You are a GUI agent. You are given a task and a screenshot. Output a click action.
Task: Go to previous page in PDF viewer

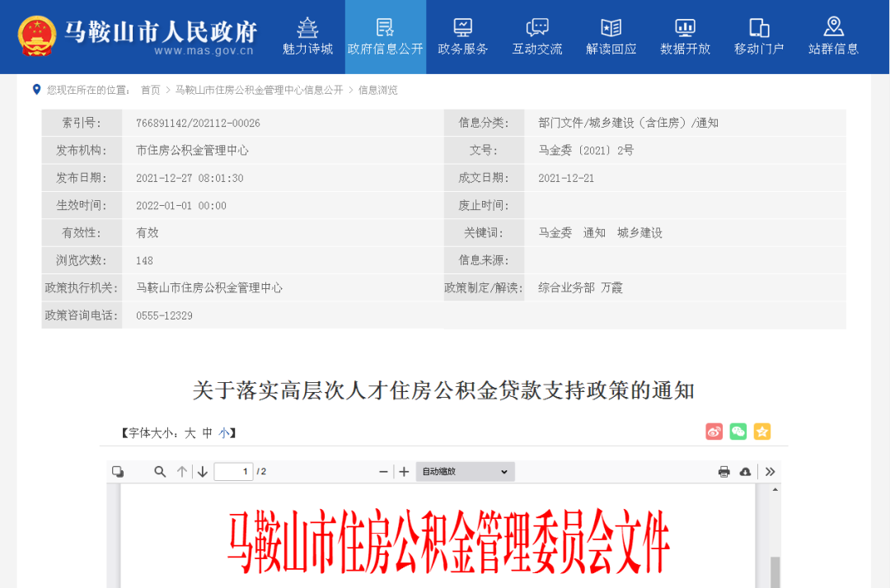pyautogui.click(x=182, y=472)
